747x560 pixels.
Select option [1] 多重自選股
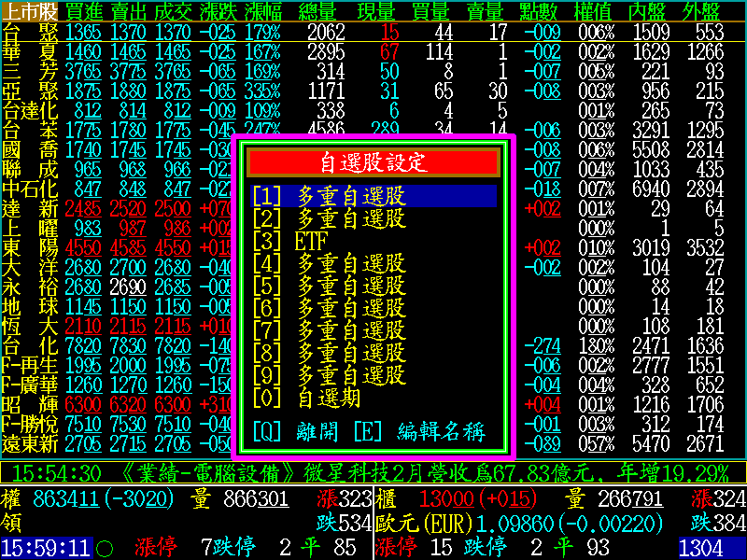pos(373,196)
